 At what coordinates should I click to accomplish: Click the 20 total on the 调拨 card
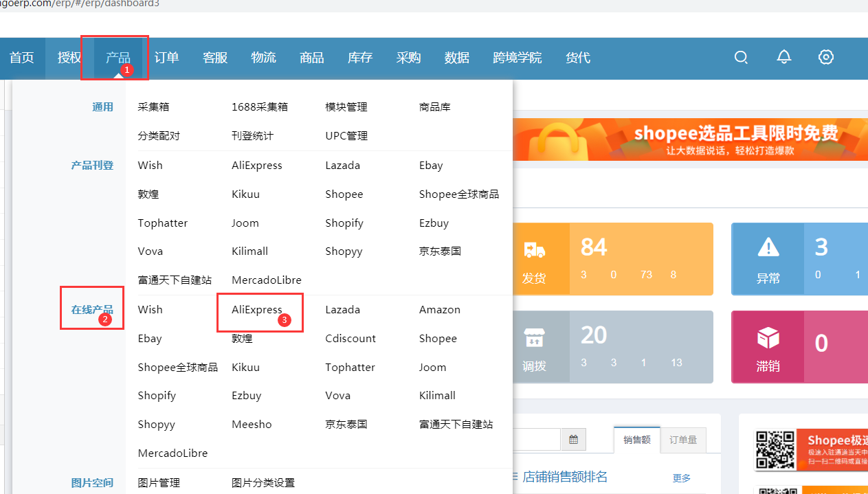594,335
